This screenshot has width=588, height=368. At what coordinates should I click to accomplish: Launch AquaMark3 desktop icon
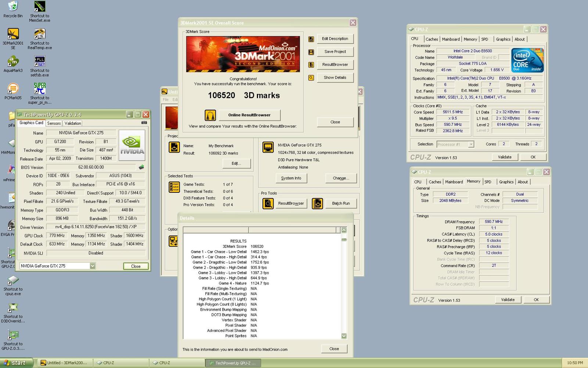click(13, 61)
